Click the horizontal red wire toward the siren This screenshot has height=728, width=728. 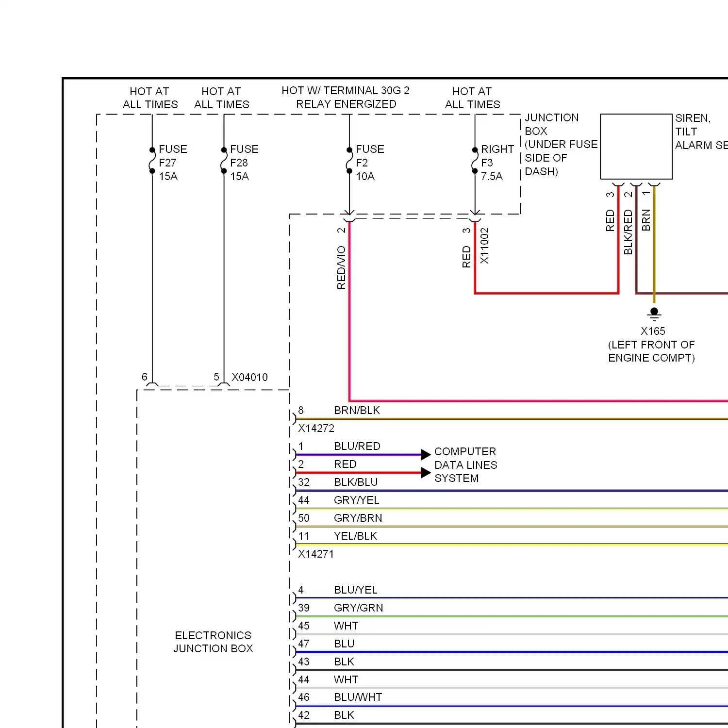pyautogui.click(x=546, y=293)
